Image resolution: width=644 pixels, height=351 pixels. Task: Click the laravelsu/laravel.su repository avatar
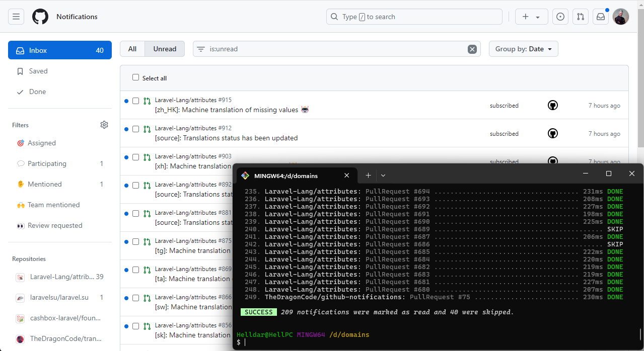(20, 298)
